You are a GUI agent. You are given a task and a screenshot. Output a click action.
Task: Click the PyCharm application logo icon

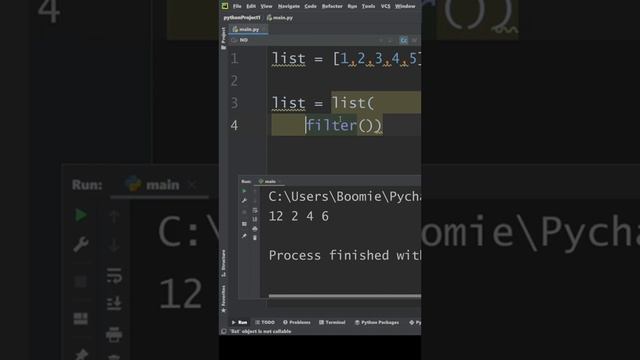225,6
